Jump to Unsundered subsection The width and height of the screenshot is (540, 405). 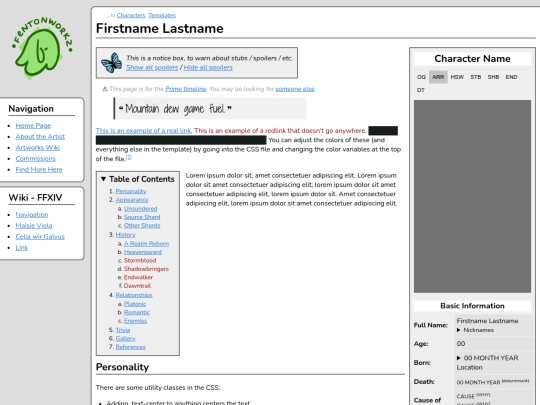[141, 209]
